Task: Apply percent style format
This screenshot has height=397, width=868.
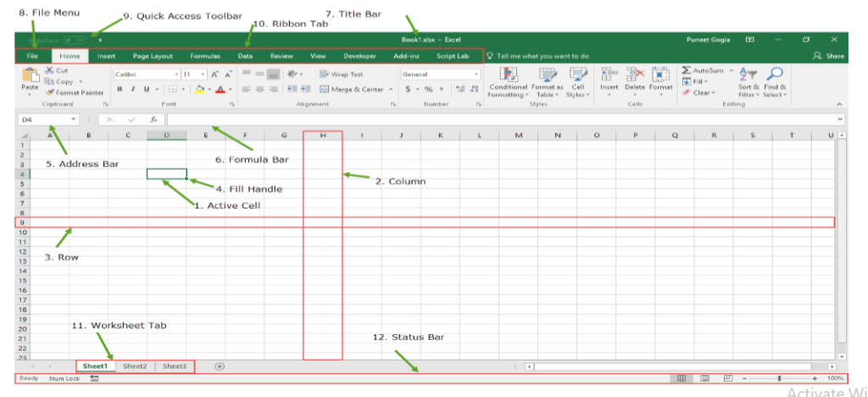Action: (x=428, y=89)
